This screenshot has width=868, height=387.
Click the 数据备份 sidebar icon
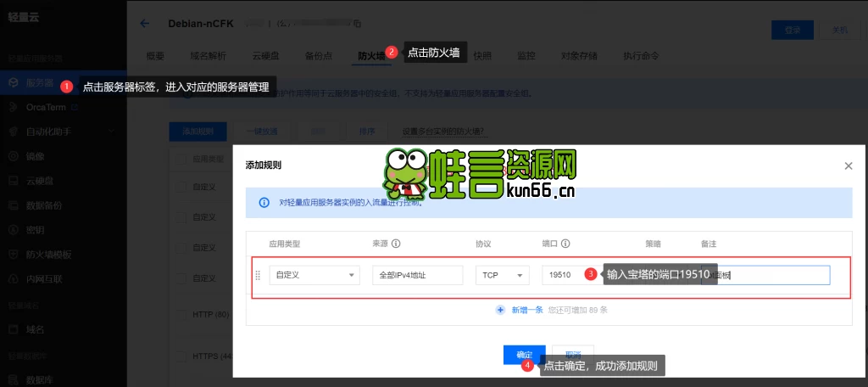pos(14,205)
